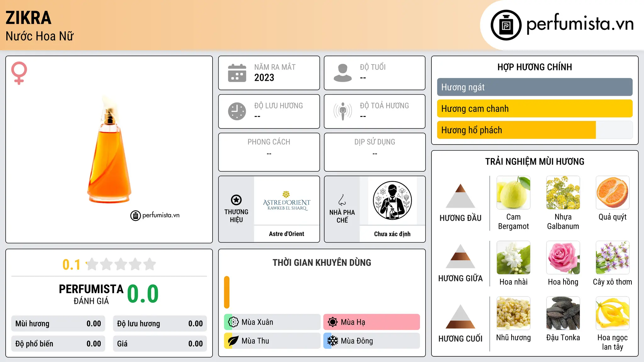Click the clock icon beside Độ lưu hương
This screenshot has width=644, height=362.
(237, 111)
